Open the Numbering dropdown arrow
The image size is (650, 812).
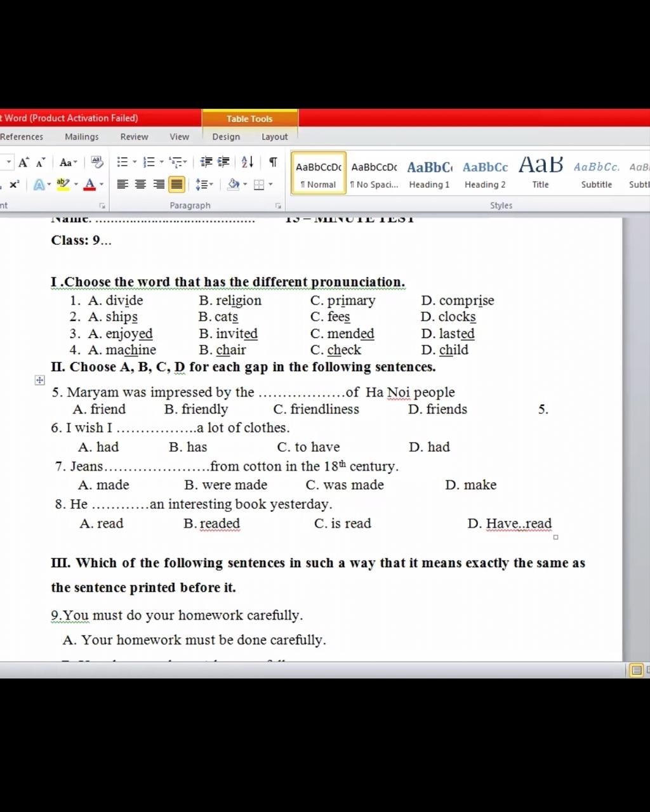coord(161,162)
